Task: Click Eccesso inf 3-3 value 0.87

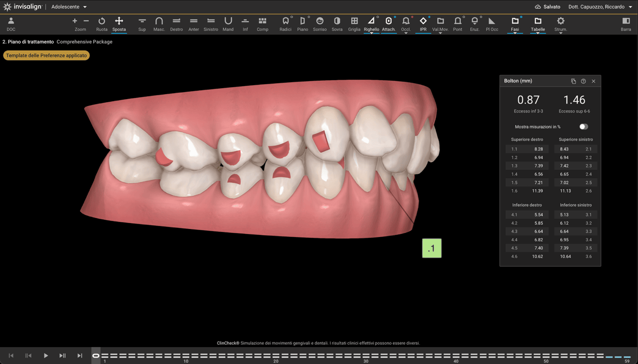Action: (528, 100)
